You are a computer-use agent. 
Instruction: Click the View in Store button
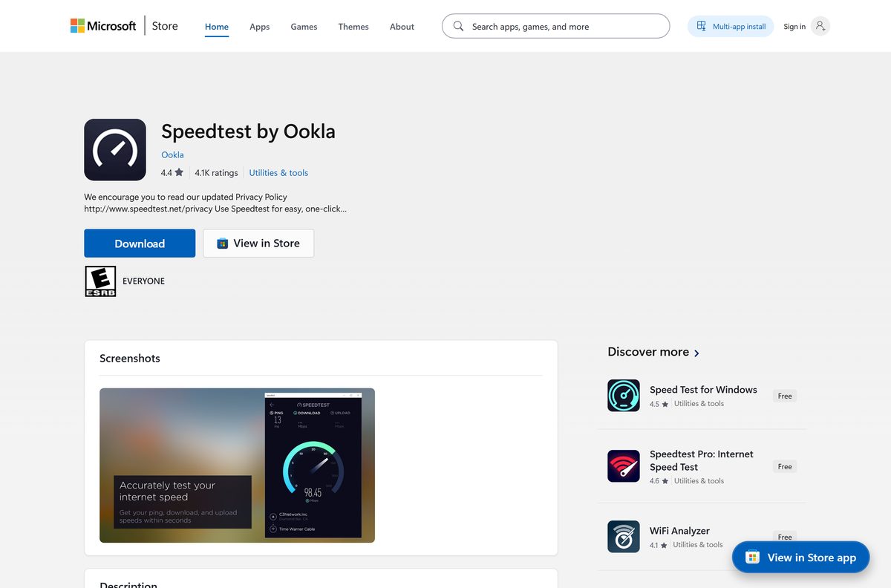coord(258,244)
